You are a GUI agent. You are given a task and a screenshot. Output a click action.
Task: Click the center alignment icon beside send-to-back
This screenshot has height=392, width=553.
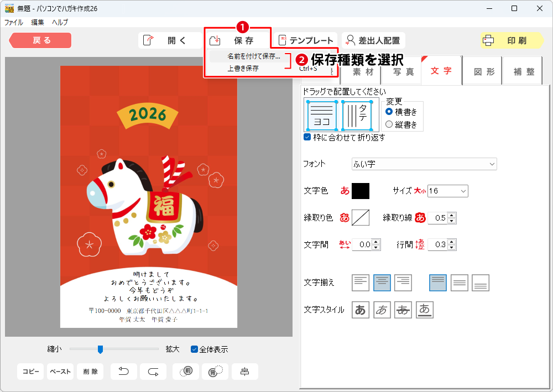244,372
